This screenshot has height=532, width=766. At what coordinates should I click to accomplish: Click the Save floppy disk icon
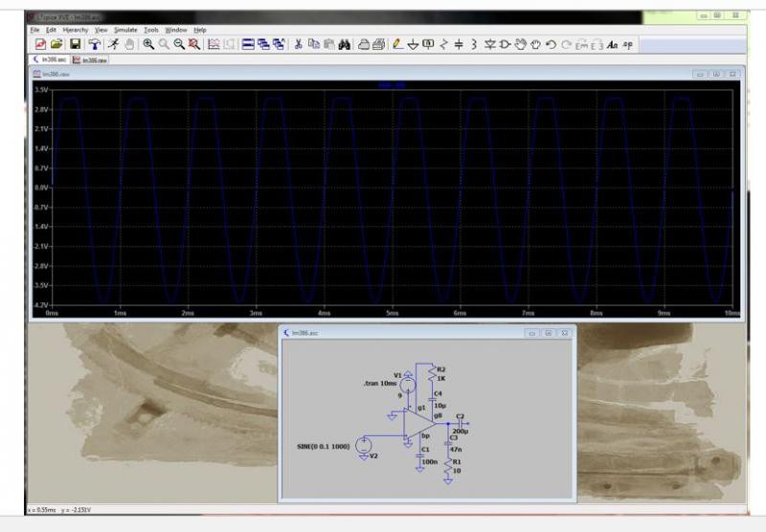coord(75,45)
